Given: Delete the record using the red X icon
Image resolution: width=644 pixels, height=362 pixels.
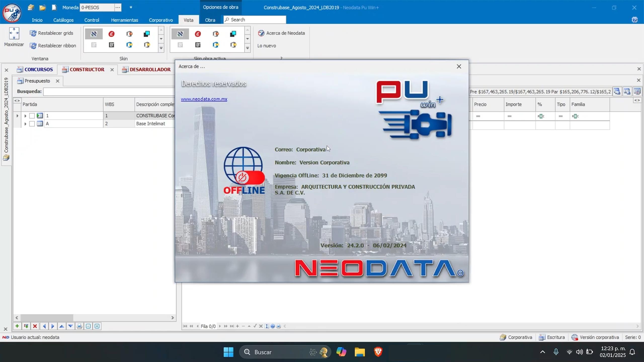Looking at the screenshot, I should [x=35, y=326].
